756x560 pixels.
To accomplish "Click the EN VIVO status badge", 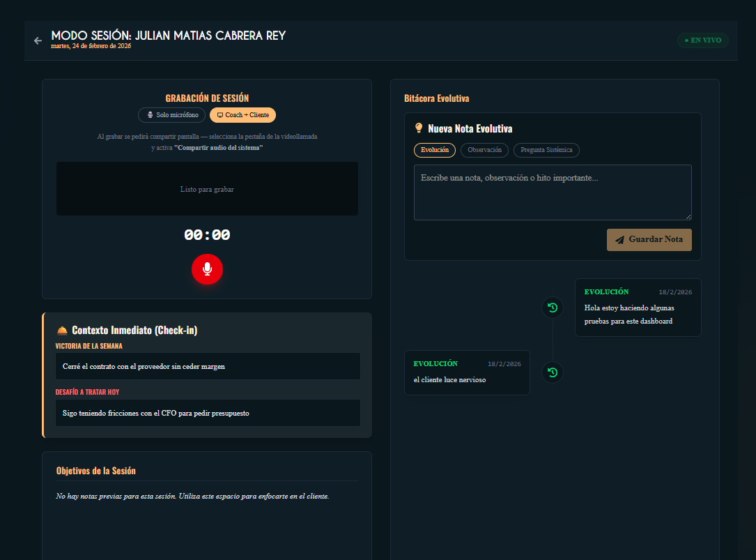I will point(702,40).
